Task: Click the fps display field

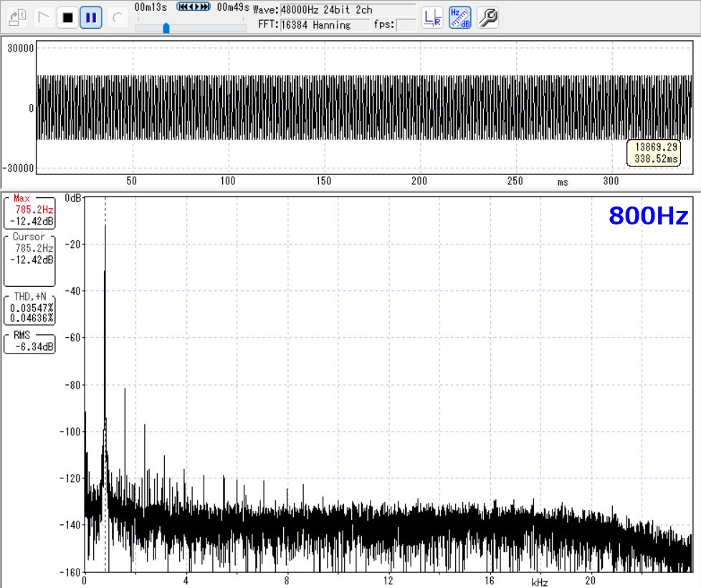Action: 406,25
